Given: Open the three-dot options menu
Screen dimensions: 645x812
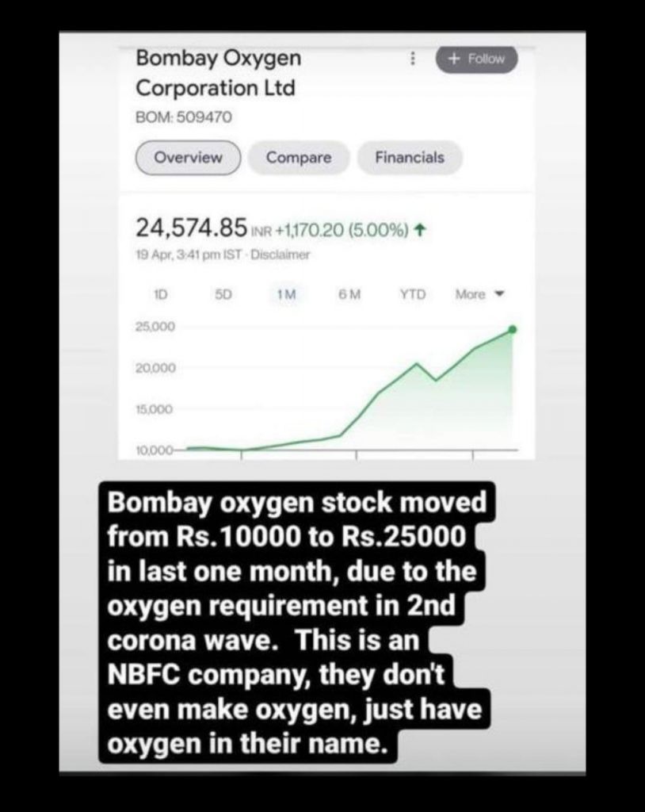Looking at the screenshot, I should tap(413, 59).
